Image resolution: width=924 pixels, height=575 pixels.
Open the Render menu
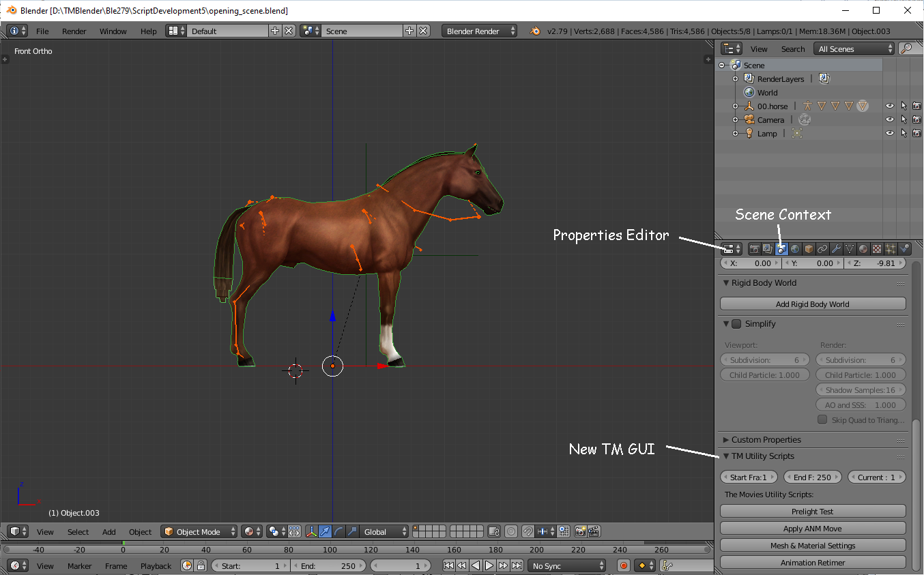click(74, 31)
